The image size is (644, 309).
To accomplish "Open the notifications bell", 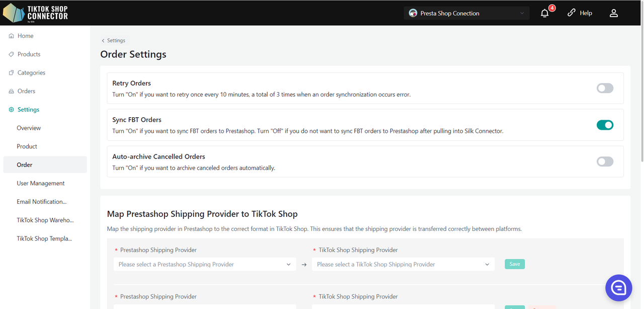I will pyautogui.click(x=544, y=14).
